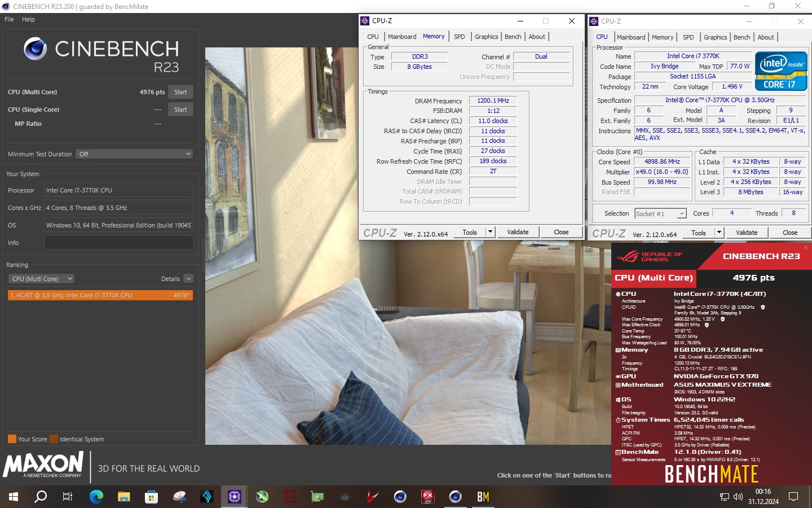Open the red knot-pattern taskbar icon
The image size is (812, 508).
coord(290,497)
